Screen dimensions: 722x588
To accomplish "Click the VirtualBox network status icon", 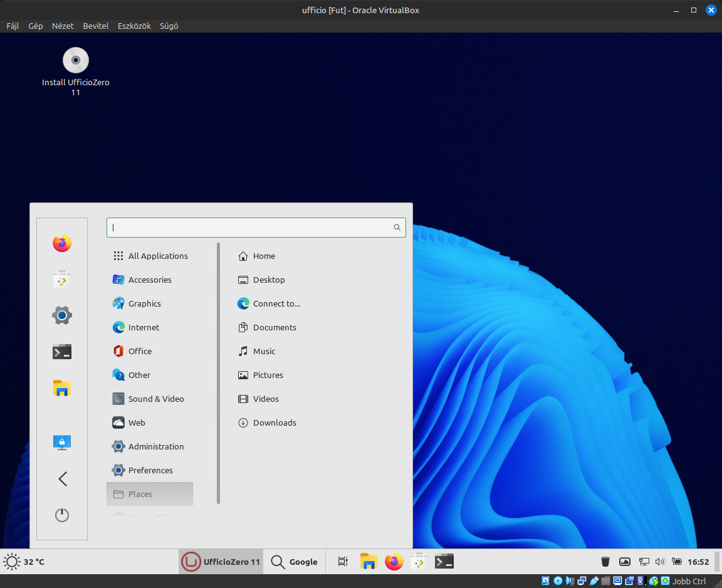I will tap(582, 581).
